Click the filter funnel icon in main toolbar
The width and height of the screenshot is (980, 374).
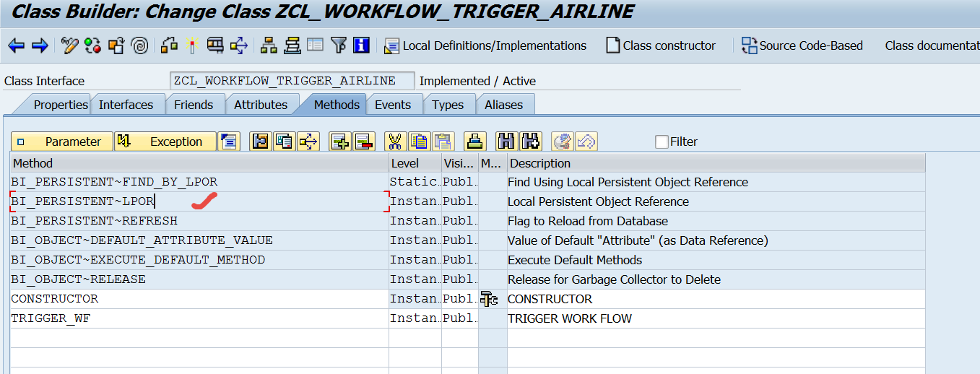pyautogui.click(x=339, y=45)
